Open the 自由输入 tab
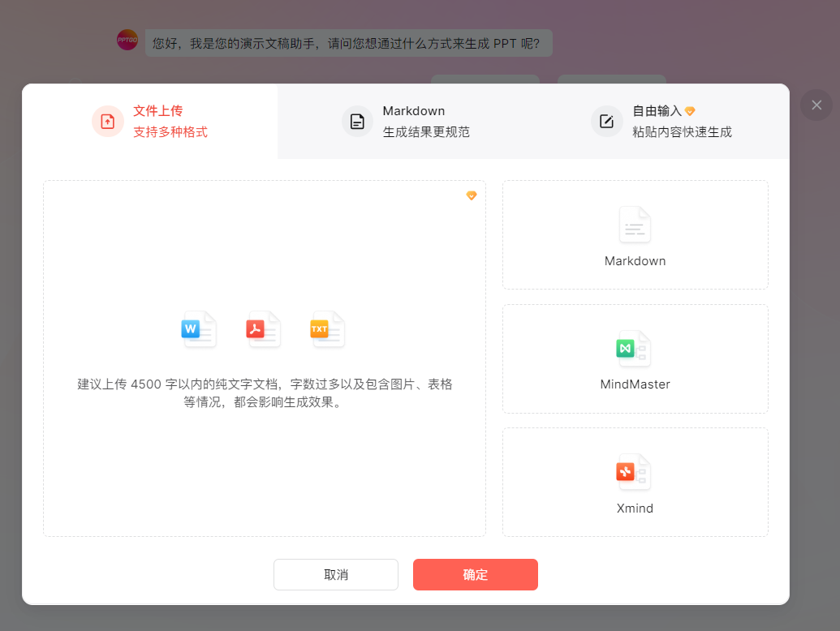840x631 pixels. (x=661, y=121)
